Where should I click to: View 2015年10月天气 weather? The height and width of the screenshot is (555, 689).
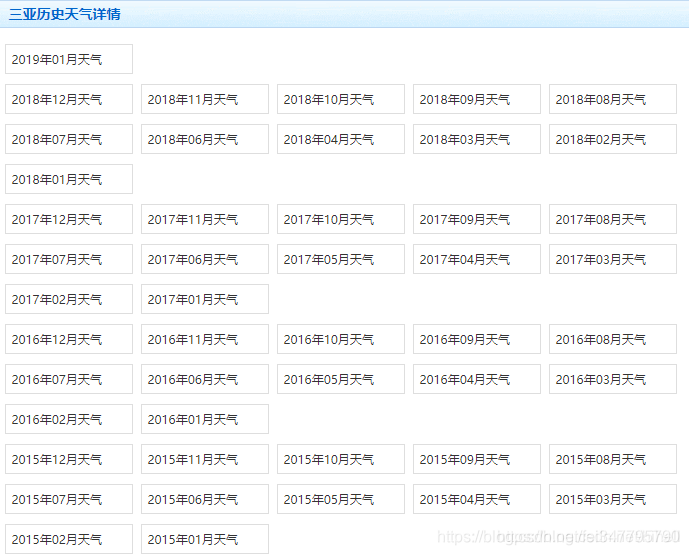(341, 459)
